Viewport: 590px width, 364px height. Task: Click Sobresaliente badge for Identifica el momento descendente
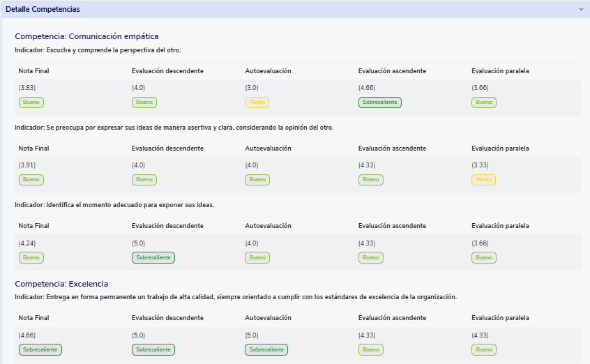coord(153,257)
